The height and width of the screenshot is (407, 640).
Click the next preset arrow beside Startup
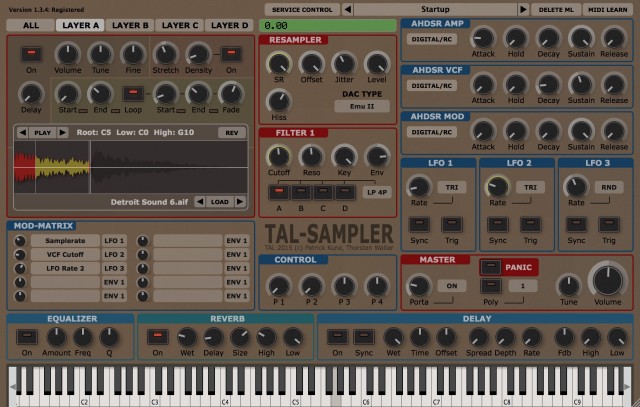(523, 9)
